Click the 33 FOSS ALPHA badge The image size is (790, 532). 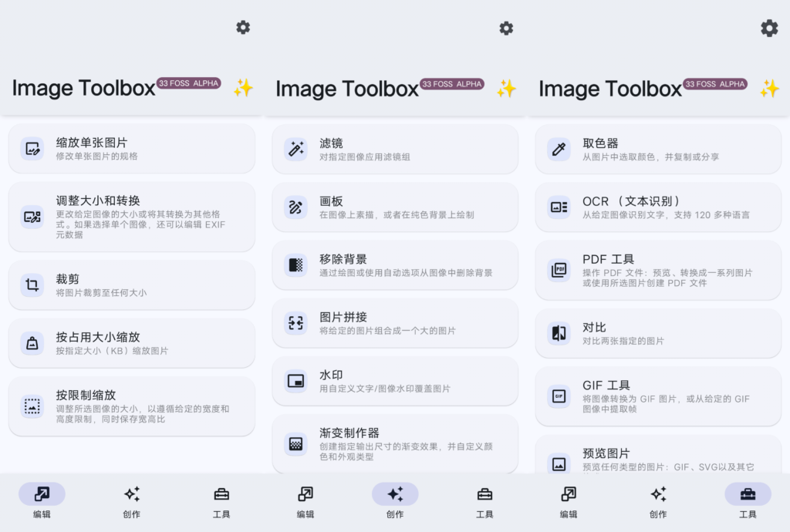pyautogui.click(x=187, y=83)
